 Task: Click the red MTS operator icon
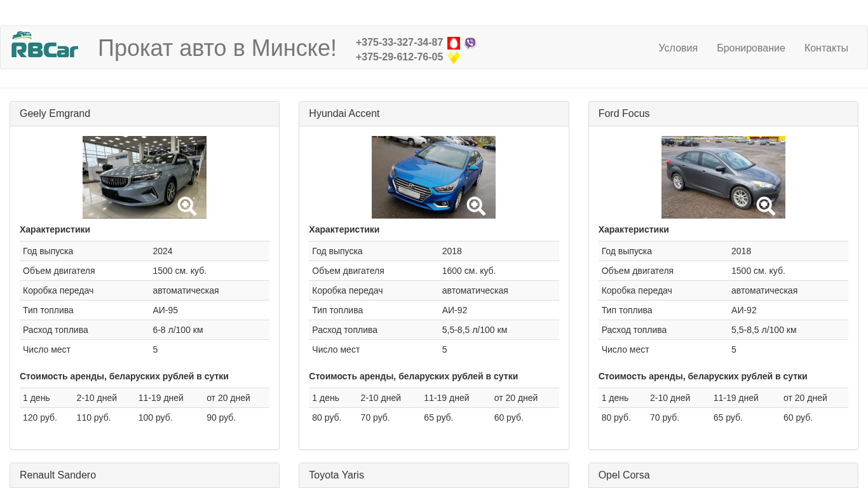pos(454,43)
